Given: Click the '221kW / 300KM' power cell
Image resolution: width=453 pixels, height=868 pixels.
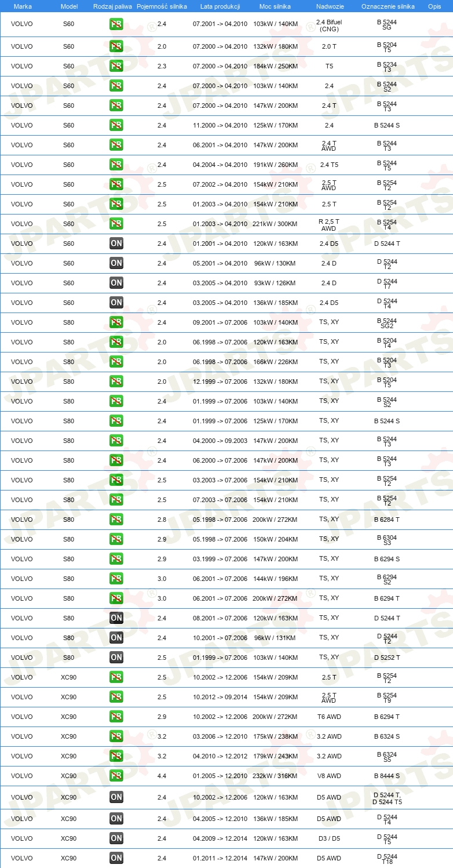Looking at the screenshot, I should coord(276,224).
